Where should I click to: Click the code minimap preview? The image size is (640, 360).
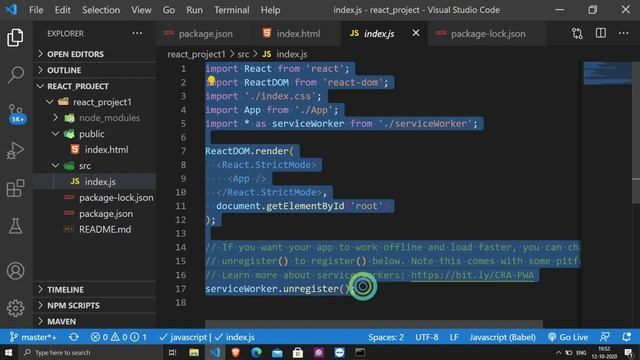tap(607, 73)
